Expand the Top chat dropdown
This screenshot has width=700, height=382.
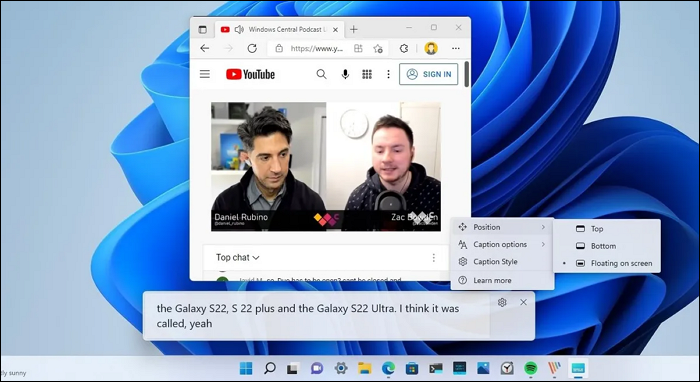click(x=238, y=257)
